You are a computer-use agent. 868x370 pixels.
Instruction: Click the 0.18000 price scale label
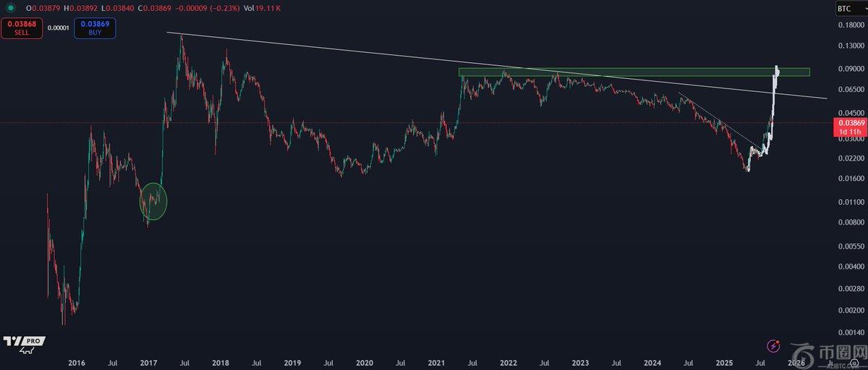[x=851, y=25]
